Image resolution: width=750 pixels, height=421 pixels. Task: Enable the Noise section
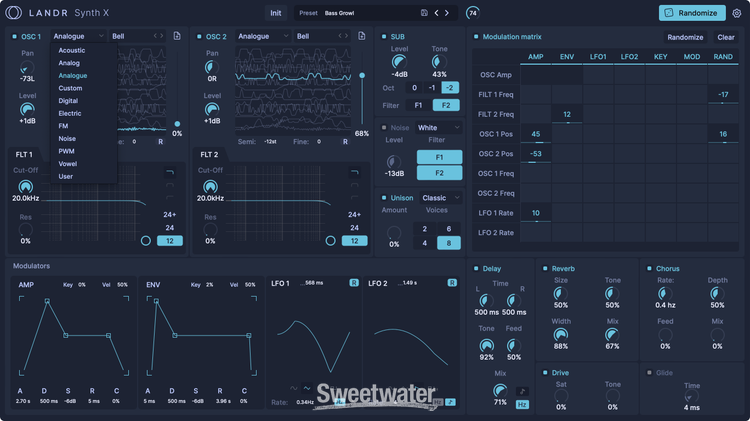(x=384, y=128)
